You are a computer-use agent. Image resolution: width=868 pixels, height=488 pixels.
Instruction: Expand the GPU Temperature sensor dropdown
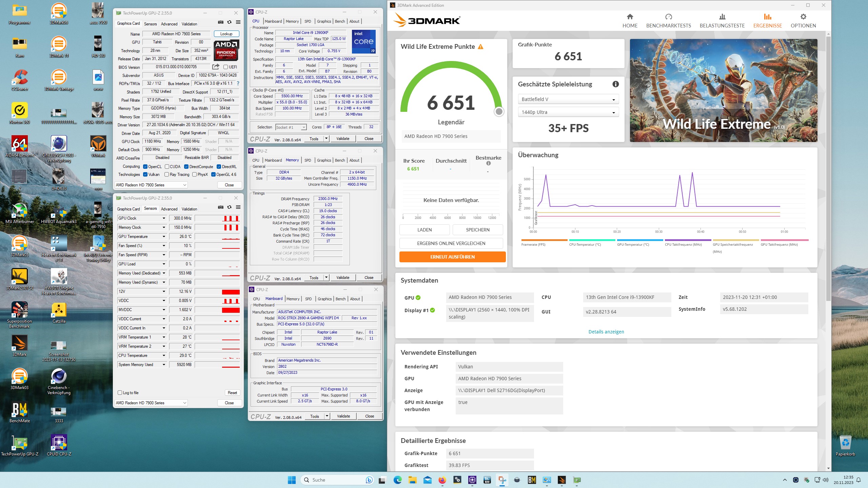pyautogui.click(x=164, y=237)
